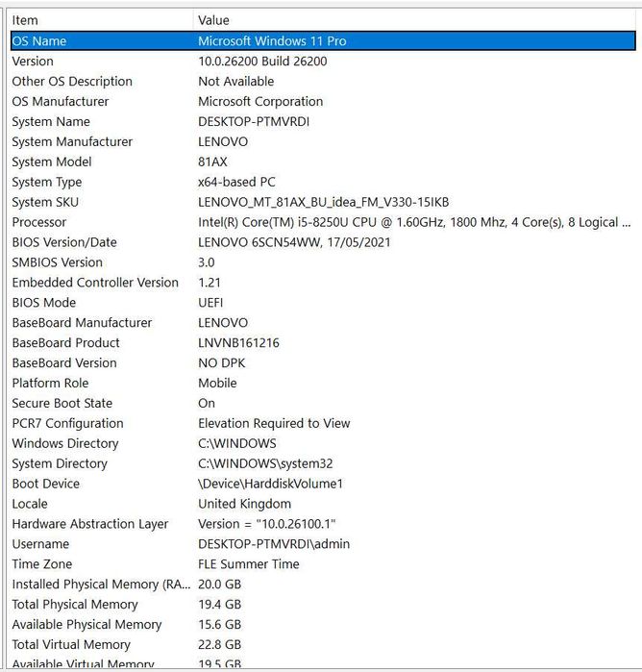The height and width of the screenshot is (672, 642).
Task: Select the System SKU row
Action: pyautogui.click(x=323, y=202)
